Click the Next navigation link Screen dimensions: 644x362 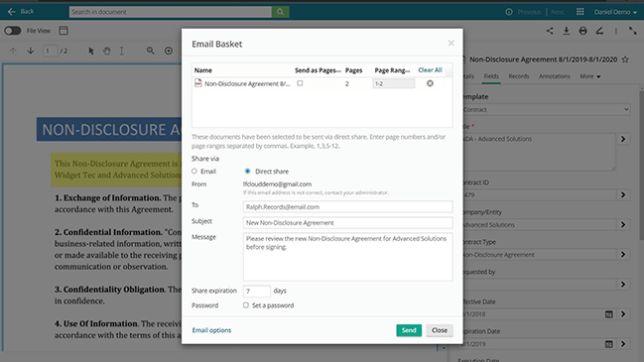(558, 12)
